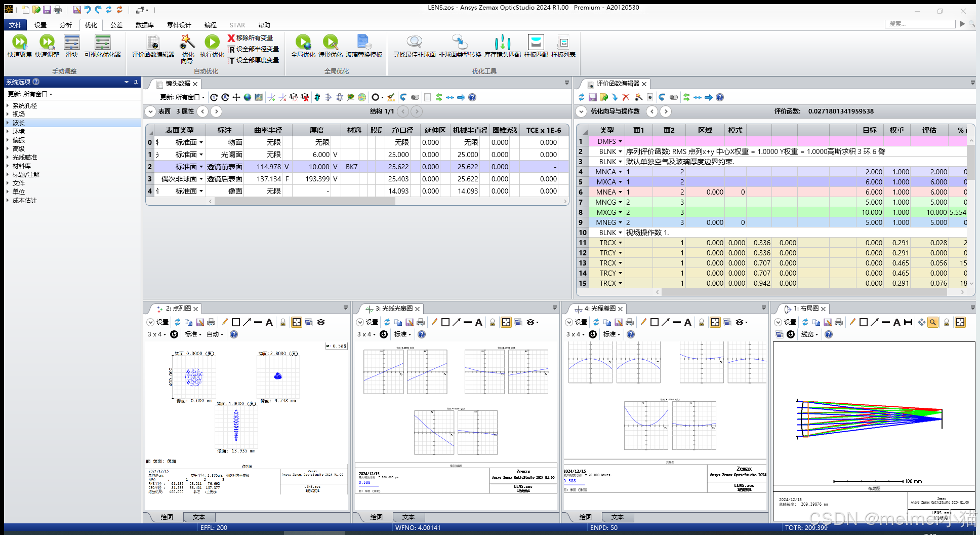Lock the 光程差图 window
The width and height of the screenshot is (980, 535).
click(x=702, y=322)
